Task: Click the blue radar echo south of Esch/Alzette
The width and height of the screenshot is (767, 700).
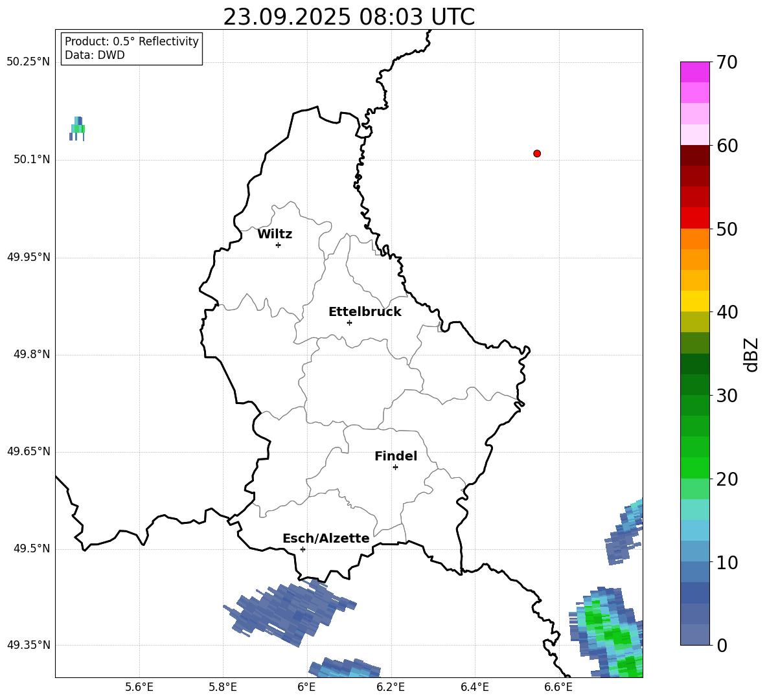Action: 289,613
